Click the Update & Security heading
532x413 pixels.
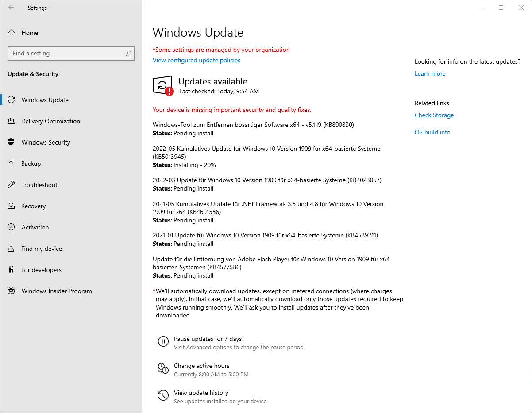[x=33, y=74]
